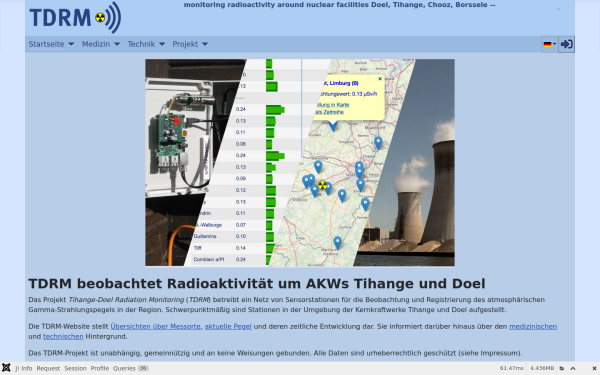Follow the 'Übersichten über Messorte' link
Screen dimensions: 600x375
(x=155, y=326)
